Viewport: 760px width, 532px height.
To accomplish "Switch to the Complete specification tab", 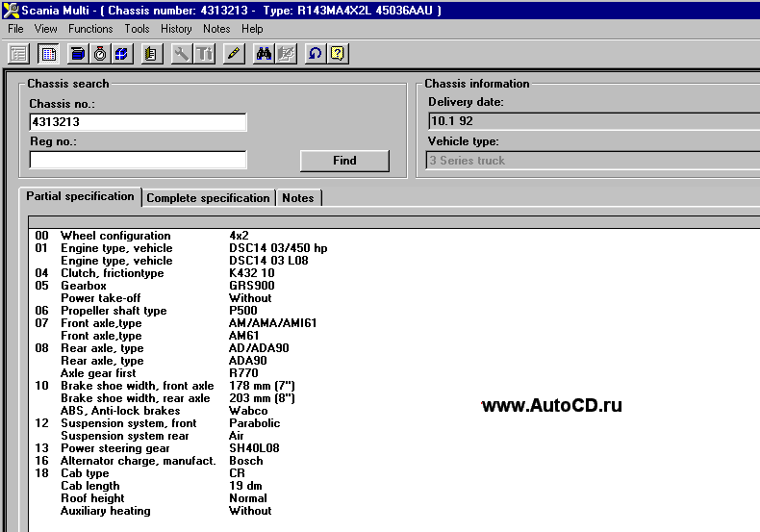I will point(209,198).
